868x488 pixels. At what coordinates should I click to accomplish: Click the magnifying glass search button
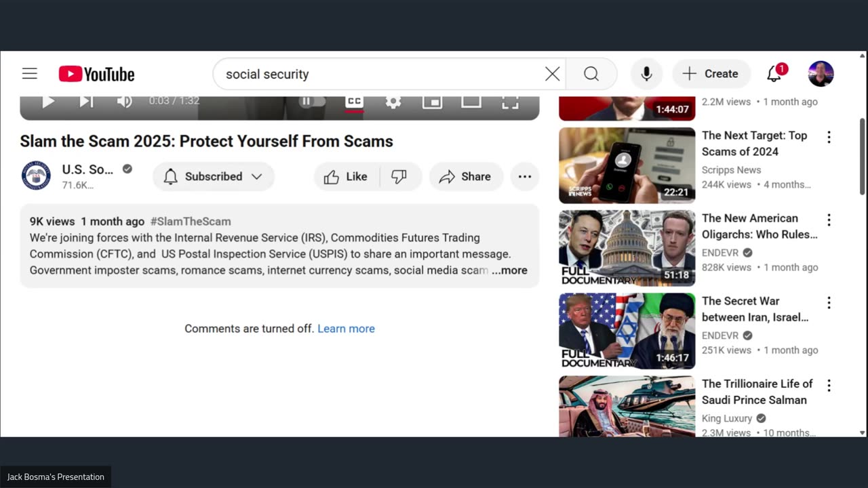(591, 74)
